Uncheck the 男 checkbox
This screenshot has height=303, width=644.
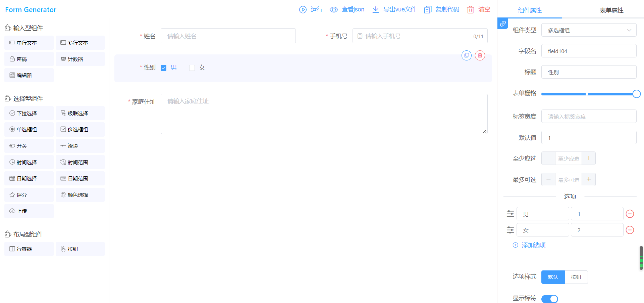(164, 68)
